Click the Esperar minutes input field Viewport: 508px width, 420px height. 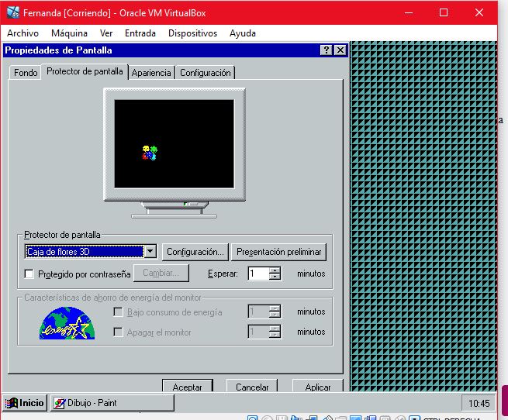pyautogui.click(x=257, y=274)
